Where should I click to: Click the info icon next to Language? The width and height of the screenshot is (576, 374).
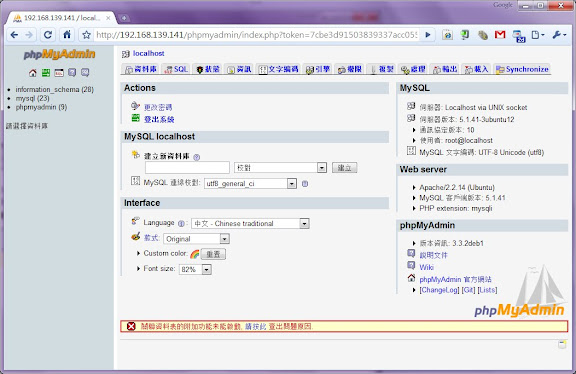click(x=181, y=223)
